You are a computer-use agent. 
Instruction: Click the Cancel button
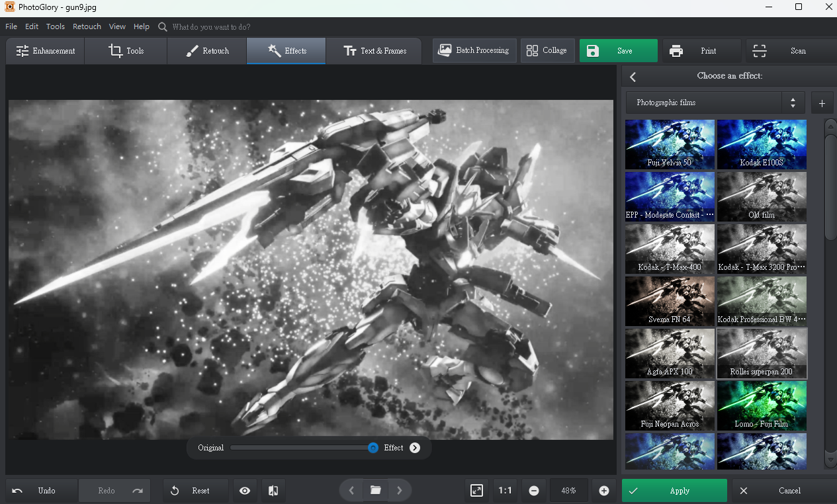(x=783, y=491)
